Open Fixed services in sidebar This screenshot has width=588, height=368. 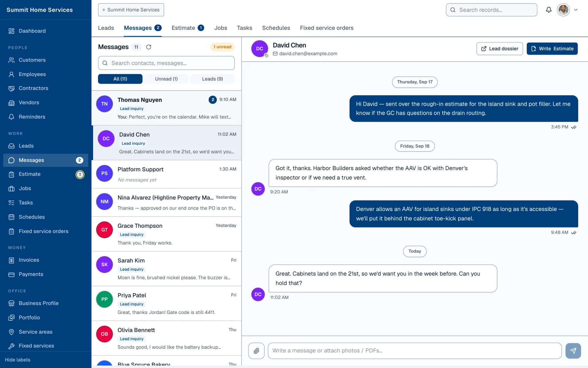(46, 346)
